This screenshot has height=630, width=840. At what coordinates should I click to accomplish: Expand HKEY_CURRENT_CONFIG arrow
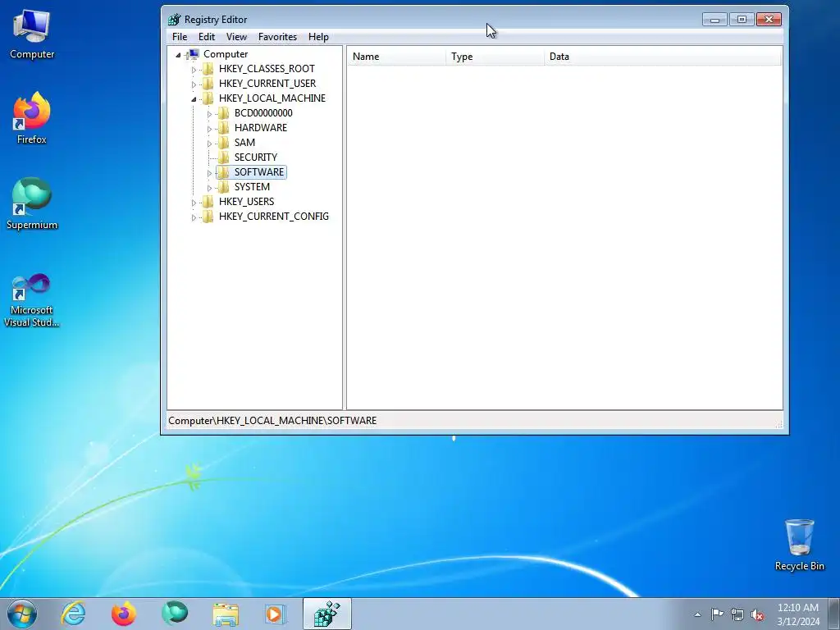coord(194,217)
